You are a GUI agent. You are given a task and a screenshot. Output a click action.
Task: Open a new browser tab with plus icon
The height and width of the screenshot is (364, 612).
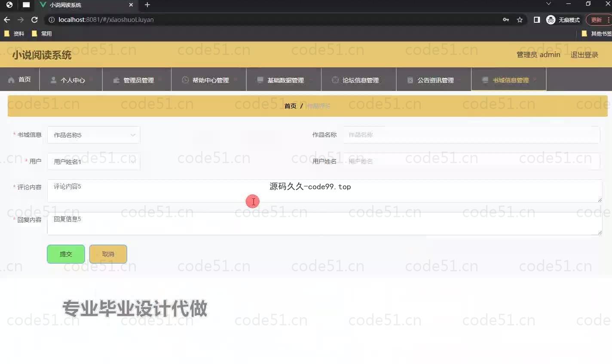point(147,5)
